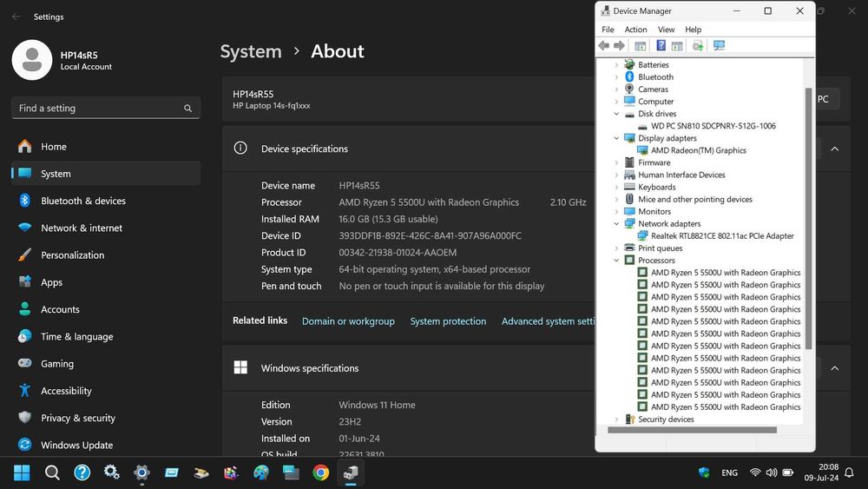868x489 pixels.
Task: Expand the Keyboards tree node
Action: coord(616,188)
